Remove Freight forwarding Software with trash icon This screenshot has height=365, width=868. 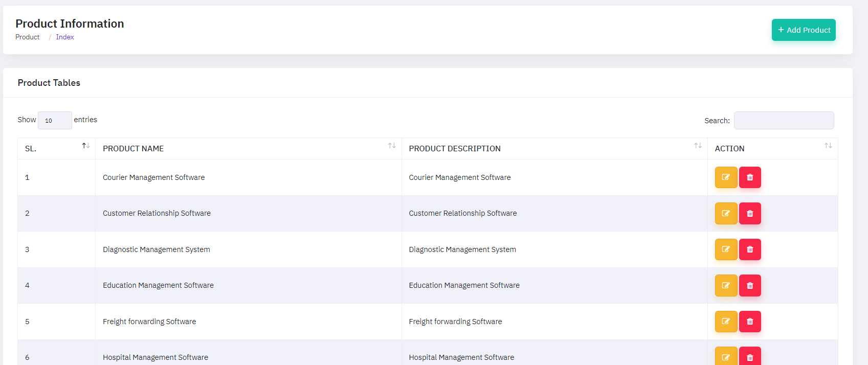[750, 322]
